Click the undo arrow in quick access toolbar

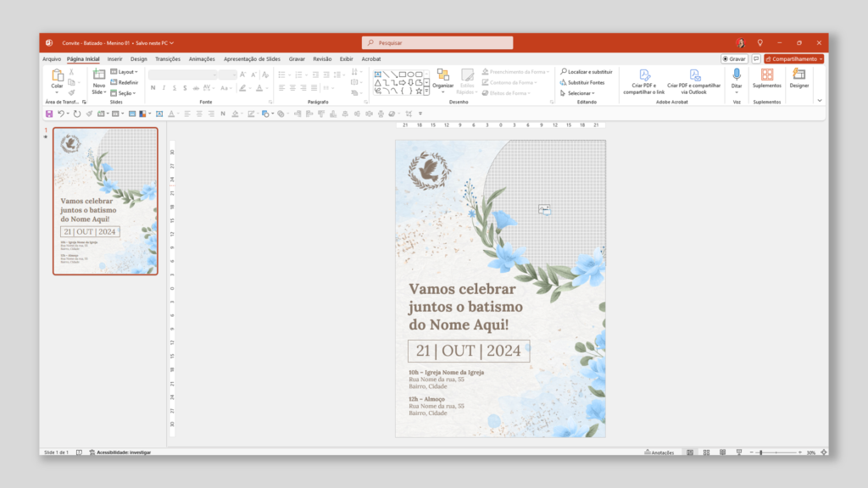[x=61, y=114]
